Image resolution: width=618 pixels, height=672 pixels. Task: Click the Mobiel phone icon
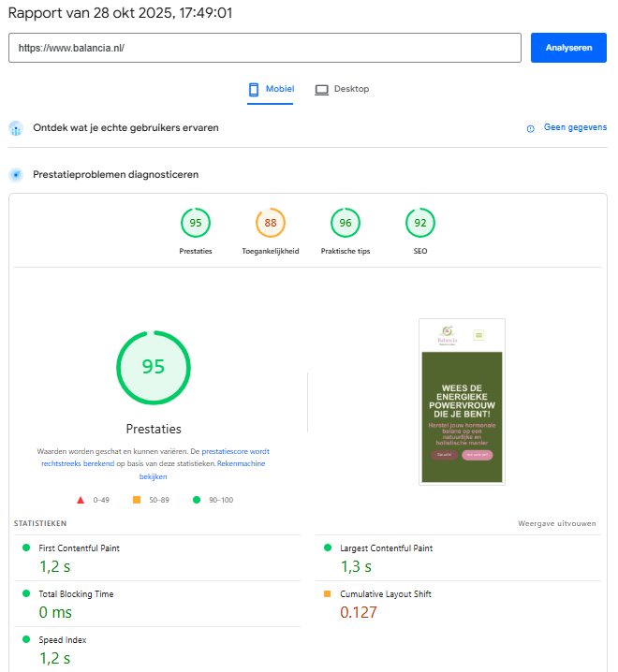click(253, 90)
